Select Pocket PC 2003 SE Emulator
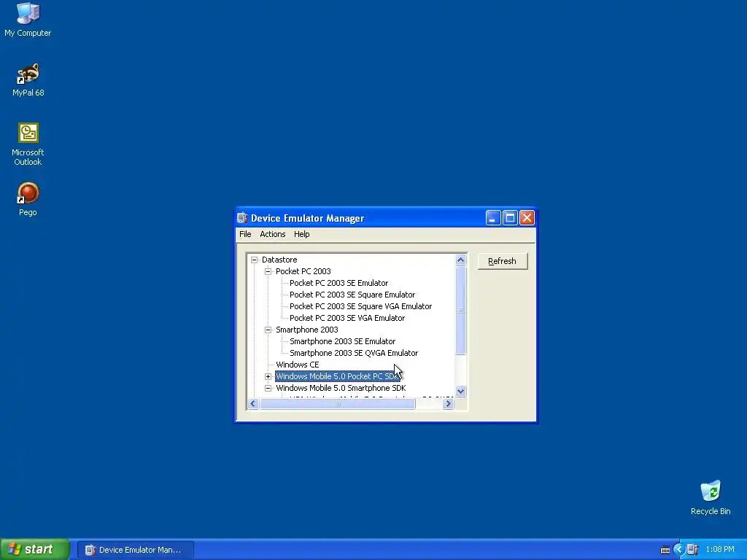 [x=338, y=283]
